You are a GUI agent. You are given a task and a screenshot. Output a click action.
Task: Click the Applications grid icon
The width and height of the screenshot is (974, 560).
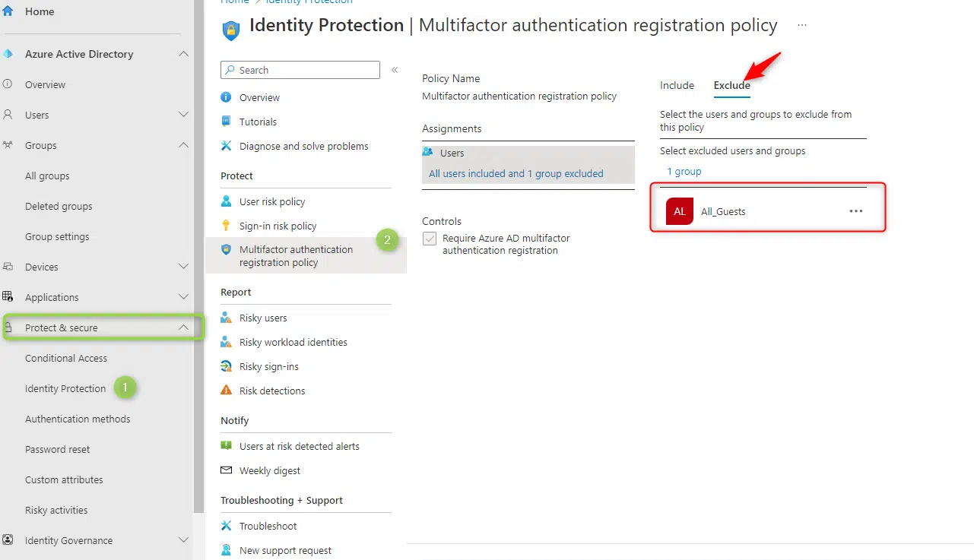click(x=8, y=297)
